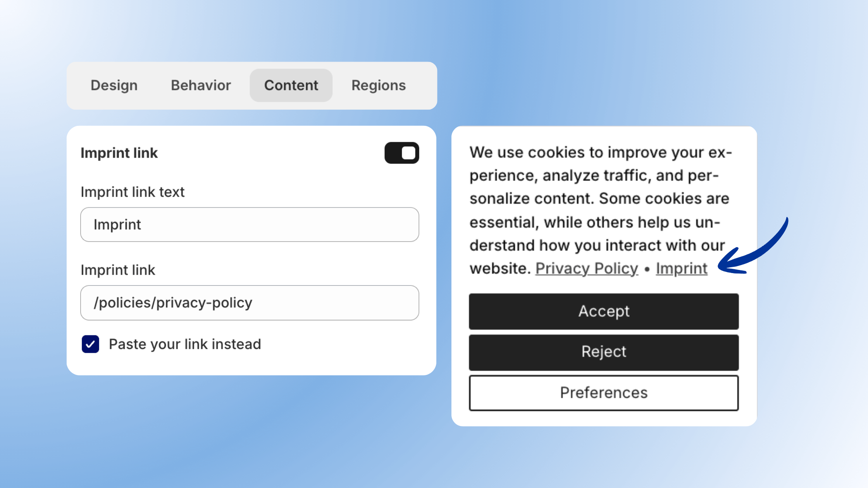This screenshot has height=488, width=868.
Task: Toggle off the Imprint link switch
Action: click(x=401, y=153)
